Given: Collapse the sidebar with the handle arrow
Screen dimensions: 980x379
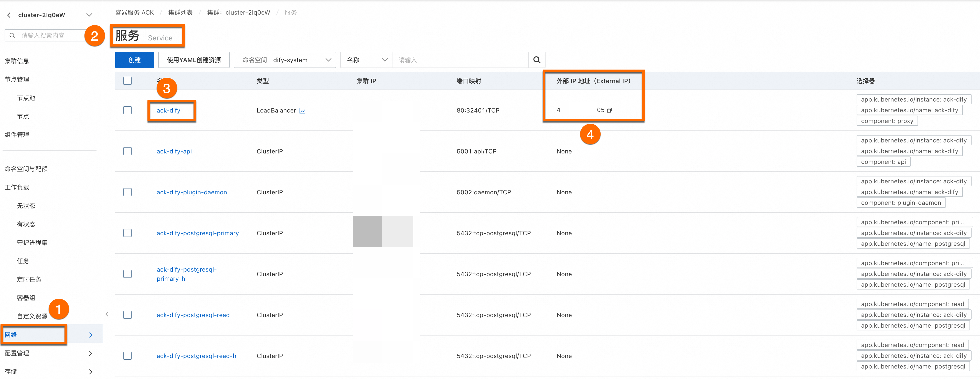Looking at the screenshot, I should 107,314.
